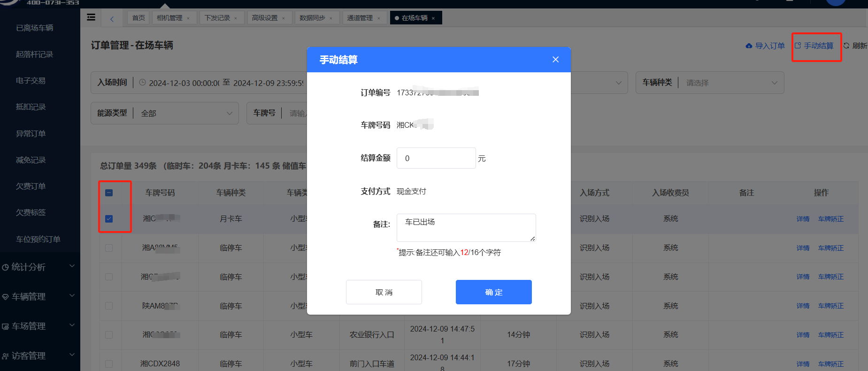Click 车牌矫正 in the 湘CDX2848 row

pos(831,364)
